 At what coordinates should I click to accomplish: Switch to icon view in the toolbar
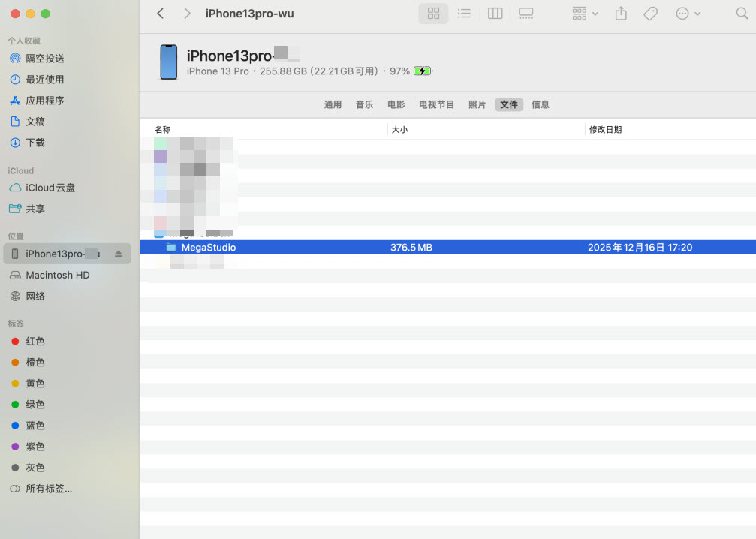click(433, 13)
